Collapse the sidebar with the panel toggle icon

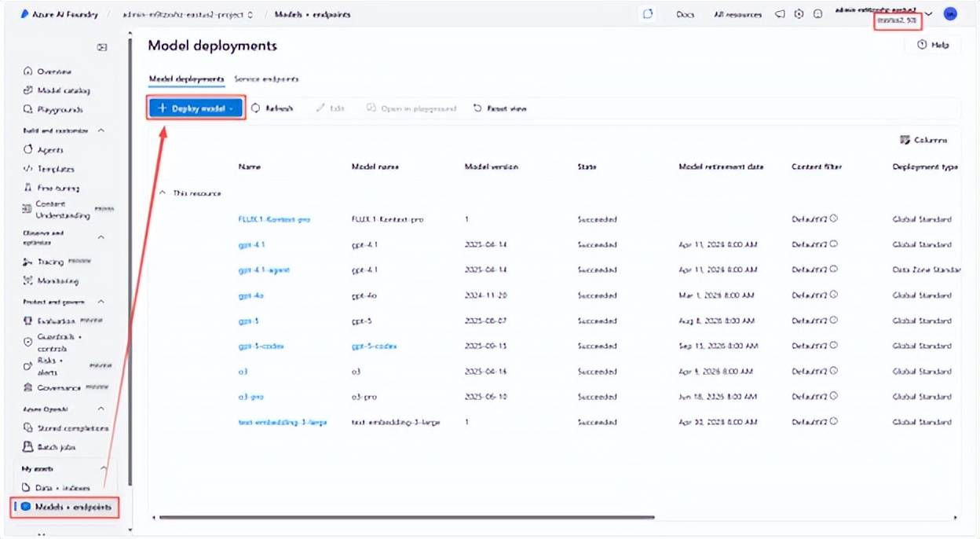coord(102,47)
